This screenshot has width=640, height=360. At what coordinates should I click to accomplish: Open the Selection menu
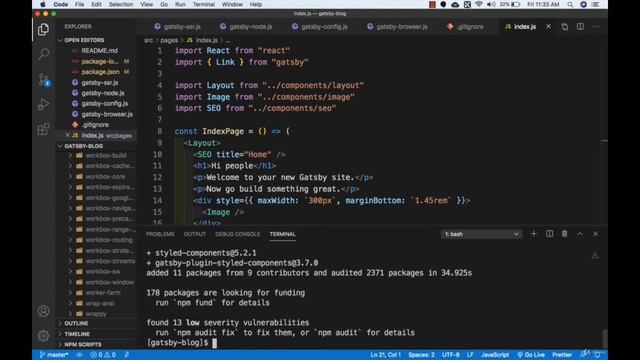coord(120,4)
